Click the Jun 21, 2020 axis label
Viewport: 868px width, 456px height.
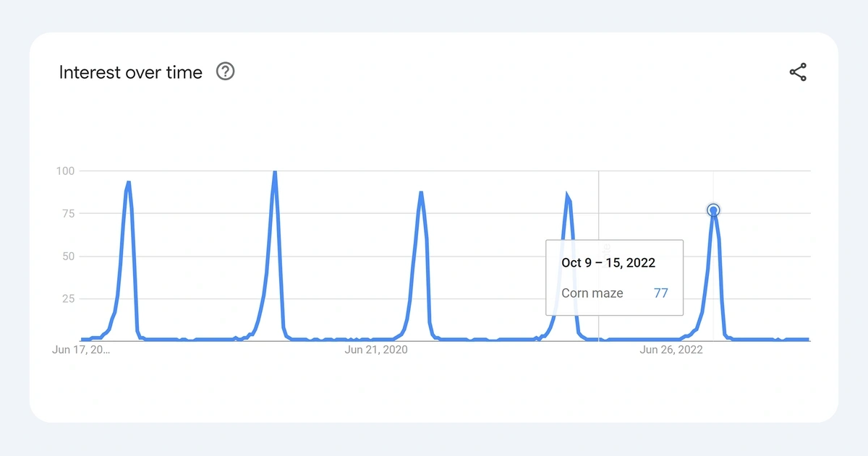click(x=376, y=350)
